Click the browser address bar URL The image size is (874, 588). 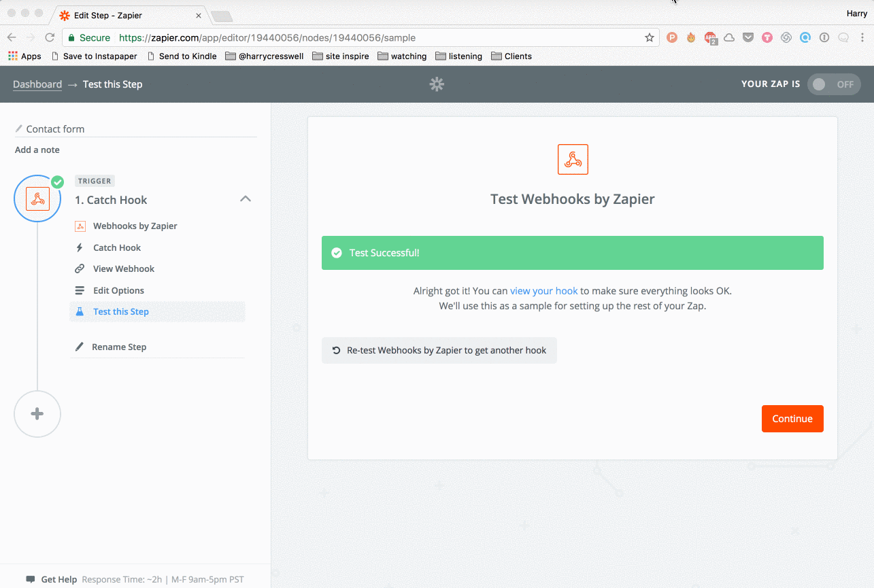(267, 38)
